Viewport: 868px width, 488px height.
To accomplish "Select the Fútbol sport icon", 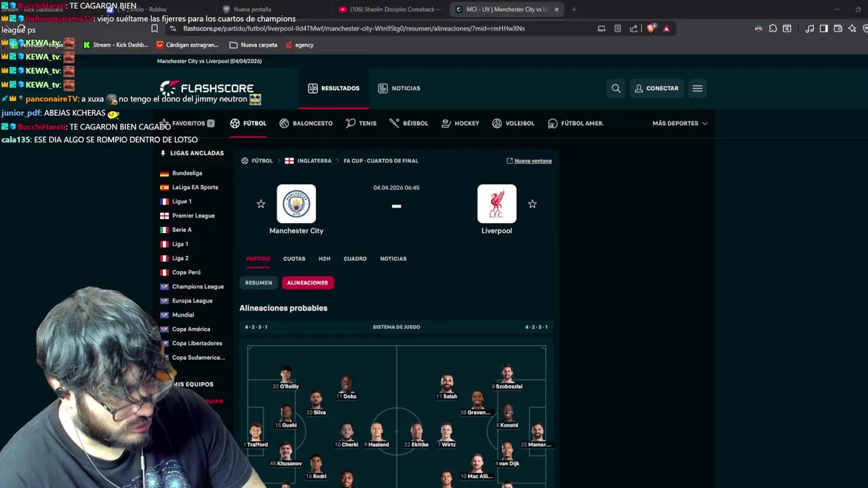I will 235,123.
